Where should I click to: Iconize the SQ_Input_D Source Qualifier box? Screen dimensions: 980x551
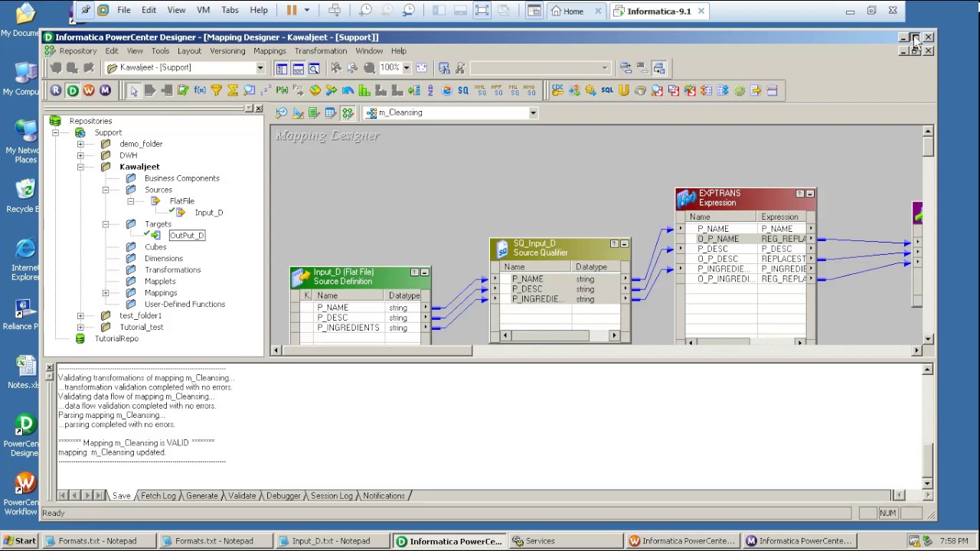click(x=624, y=244)
